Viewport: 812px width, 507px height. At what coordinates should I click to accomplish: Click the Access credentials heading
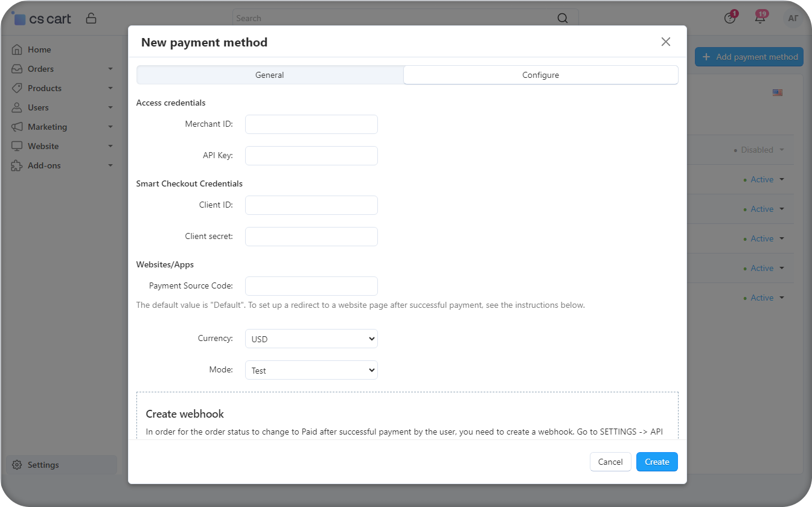point(171,103)
